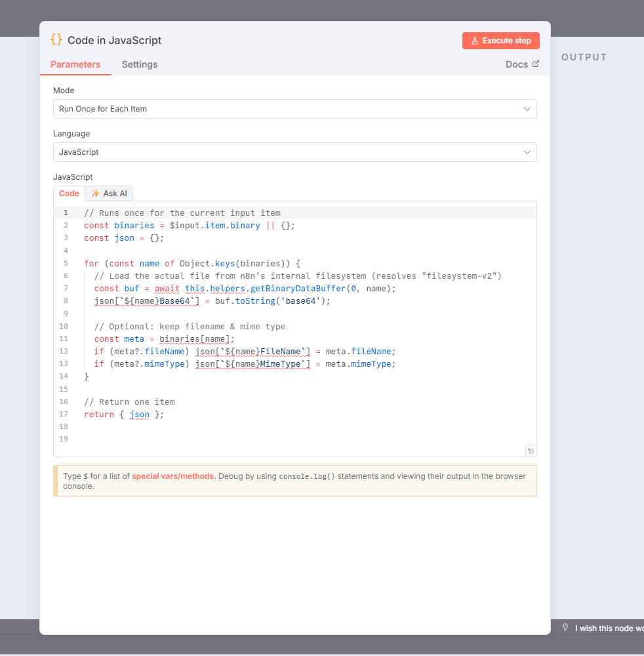Click the OUTPUT panel heading

coord(584,57)
